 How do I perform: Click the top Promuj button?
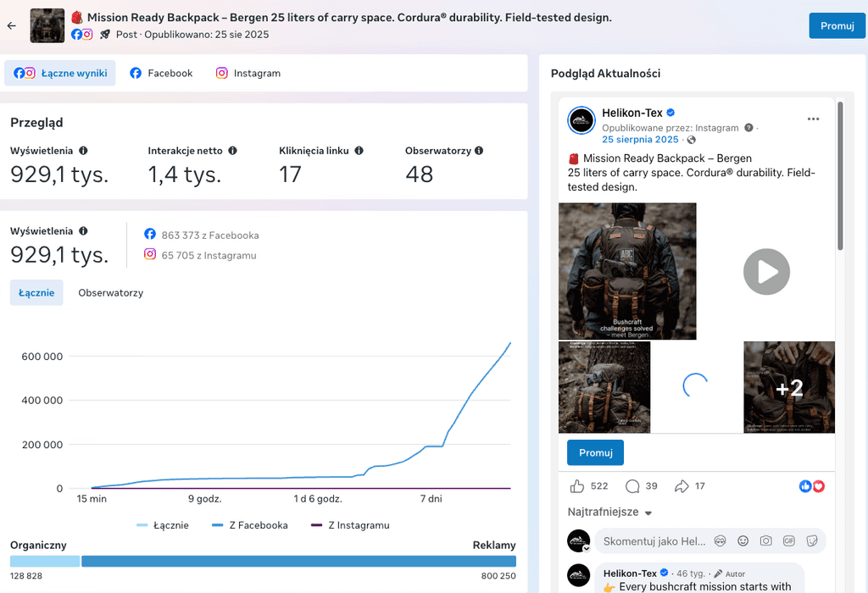(837, 26)
